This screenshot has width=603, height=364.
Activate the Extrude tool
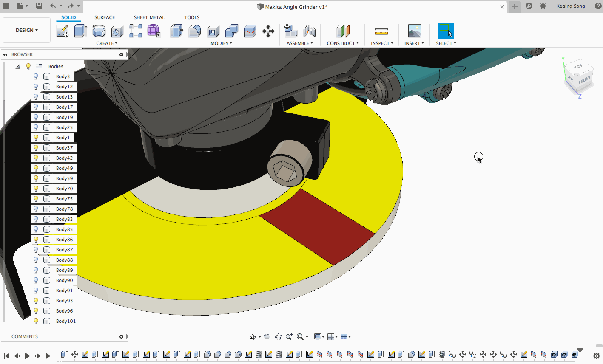coord(80,31)
